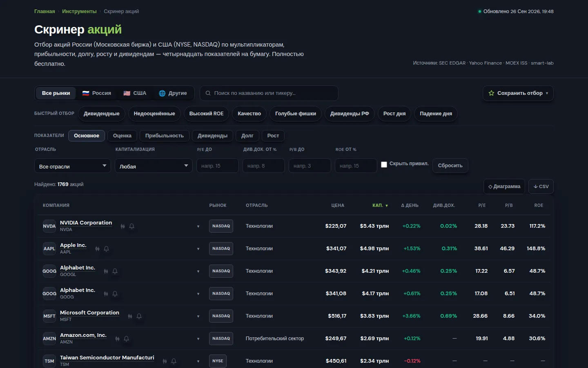Screen dimensions: 588x368
Task: Open candlestick chart icon for NVIDIA Corporation
Action: [122, 226]
